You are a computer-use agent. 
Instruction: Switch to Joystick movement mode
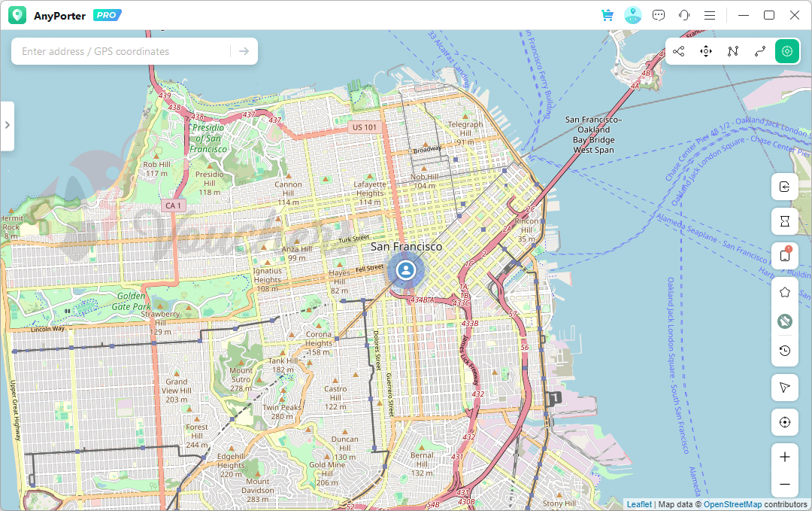[706, 51]
